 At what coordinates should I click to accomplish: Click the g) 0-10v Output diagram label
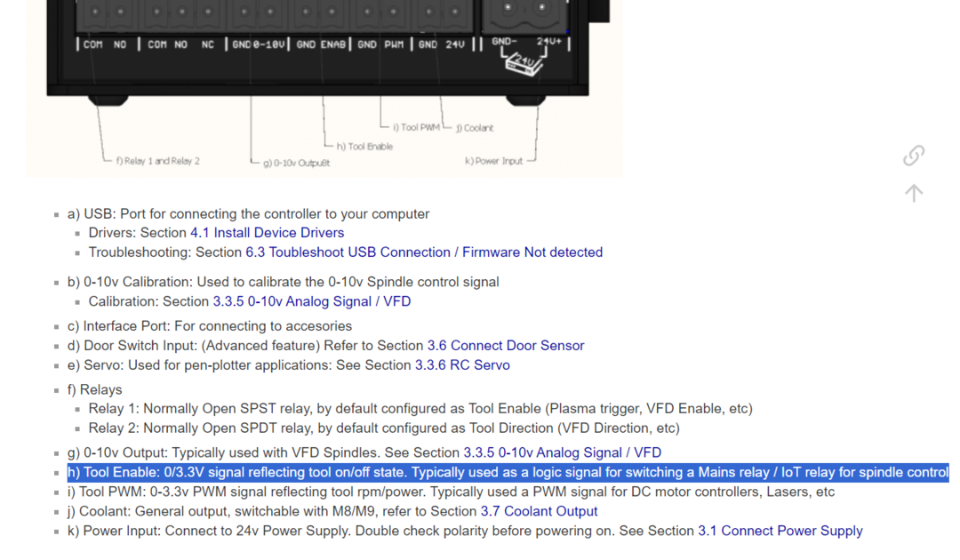[x=296, y=163]
